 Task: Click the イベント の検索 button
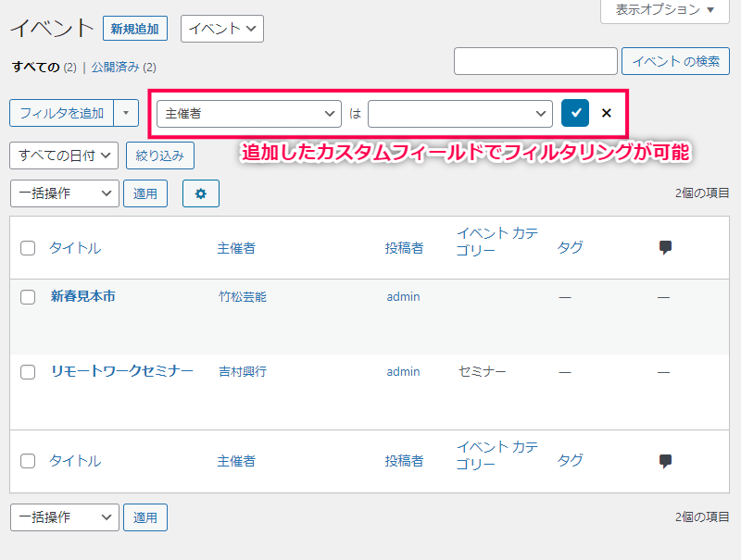coord(676,61)
